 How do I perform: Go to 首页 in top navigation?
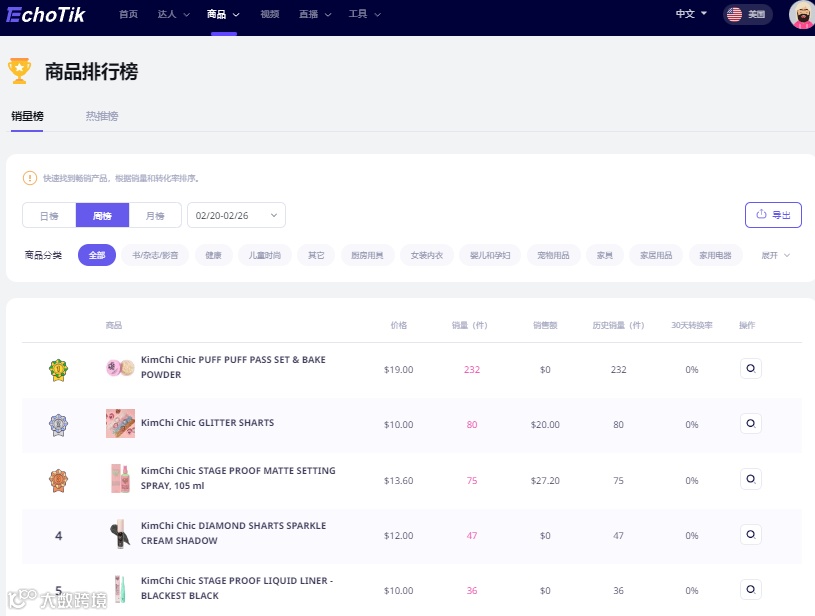(x=128, y=15)
